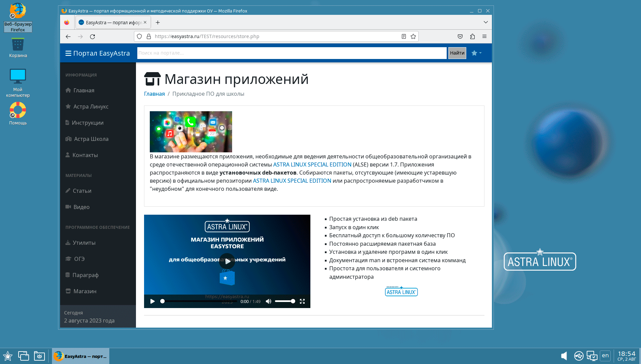
Task: Click the show desktop windows taskbar icon
Action: click(x=24, y=356)
